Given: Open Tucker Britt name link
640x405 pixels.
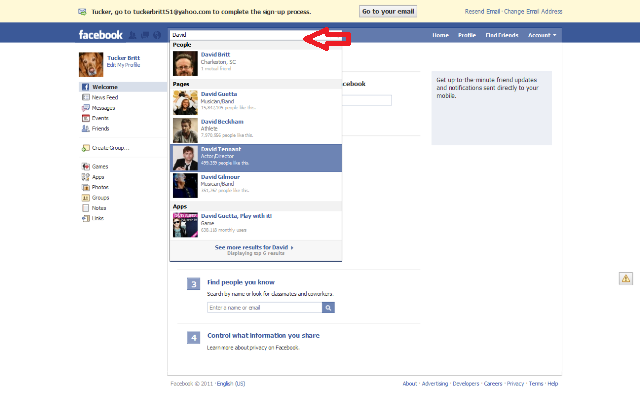Looking at the screenshot, I should [x=123, y=58].
